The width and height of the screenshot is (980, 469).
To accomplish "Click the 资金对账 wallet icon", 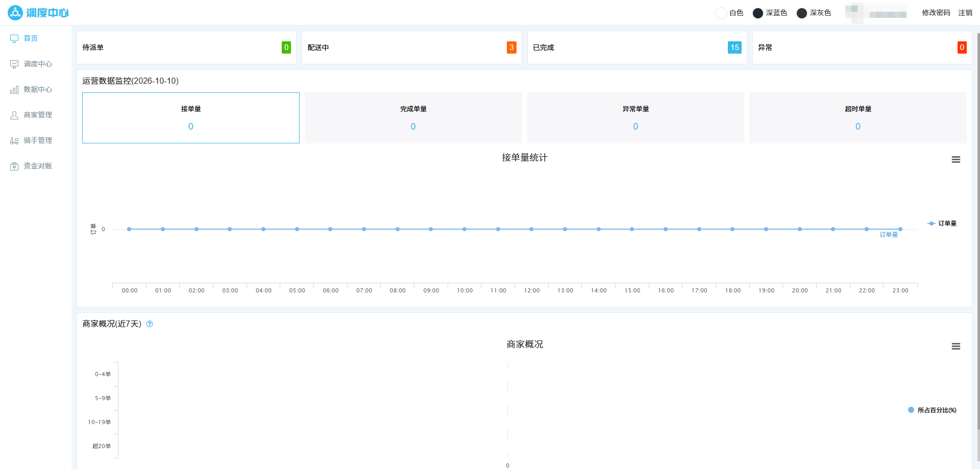I will pyautogui.click(x=14, y=166).
